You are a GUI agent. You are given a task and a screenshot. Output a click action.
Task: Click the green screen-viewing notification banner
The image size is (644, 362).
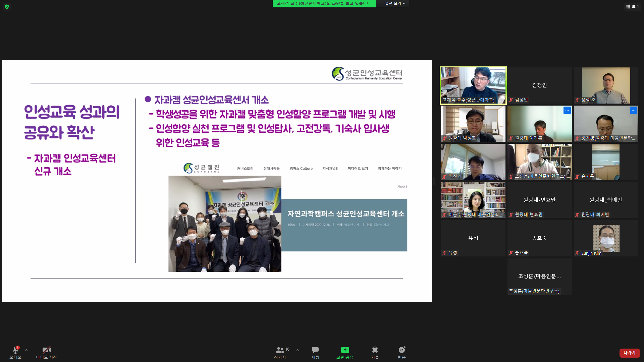point(324,4)
